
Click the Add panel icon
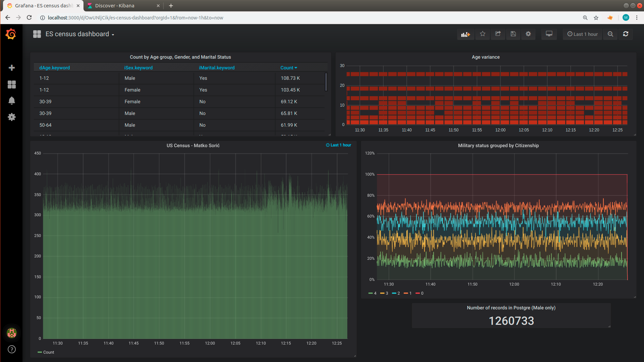(x=466, y=34)
